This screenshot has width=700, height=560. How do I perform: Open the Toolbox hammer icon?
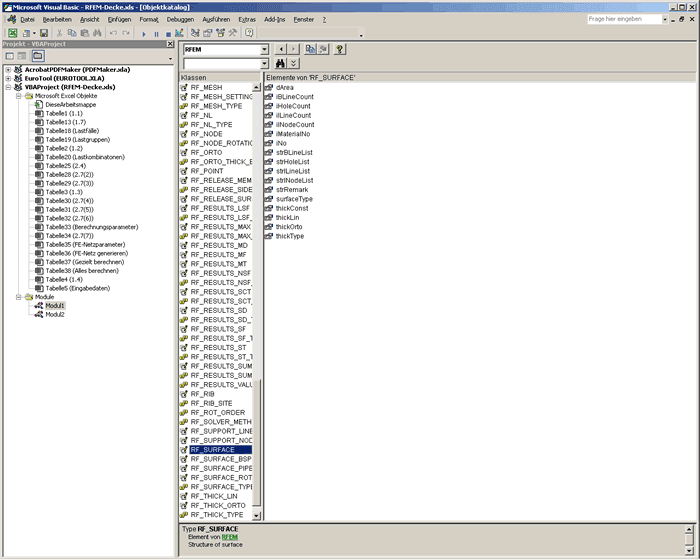[233, 33]
